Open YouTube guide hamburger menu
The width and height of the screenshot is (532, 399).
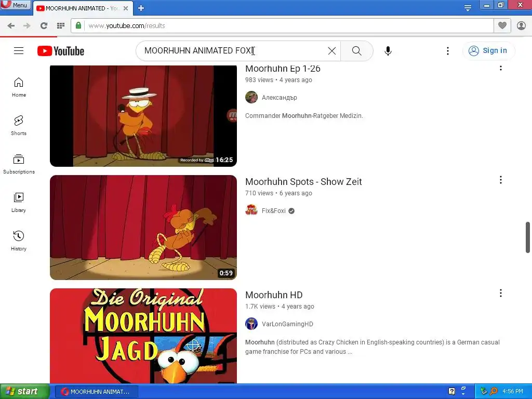[19, 51]
